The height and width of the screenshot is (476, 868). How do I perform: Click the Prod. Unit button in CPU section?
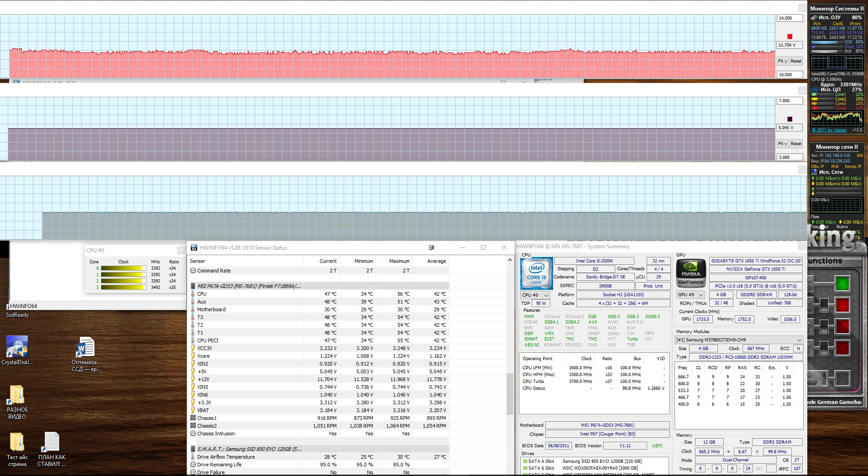[x=653, y=286]
